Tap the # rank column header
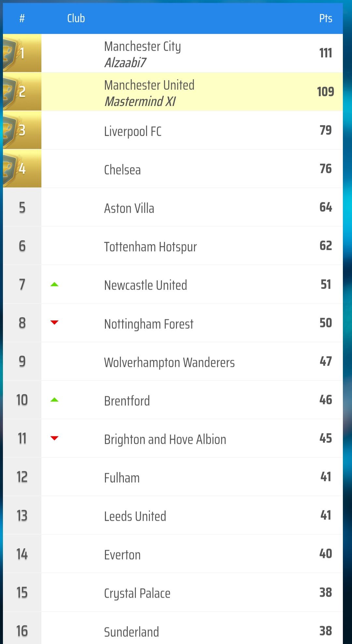The height and width of the screenshot is (644, 352). 22,18
